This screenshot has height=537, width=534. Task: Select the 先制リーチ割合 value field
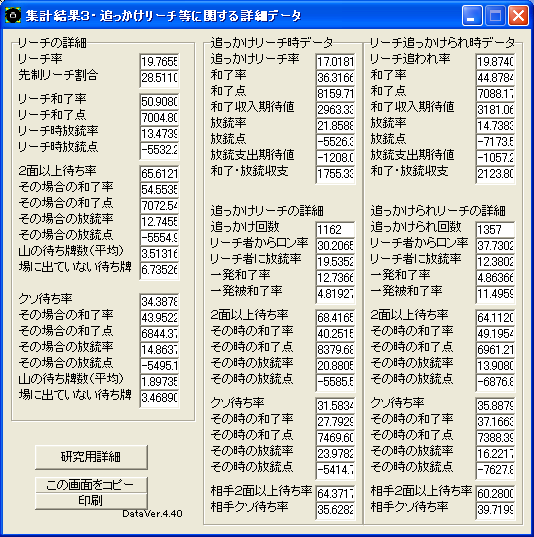pyautogui.click(x=159, y=78)
